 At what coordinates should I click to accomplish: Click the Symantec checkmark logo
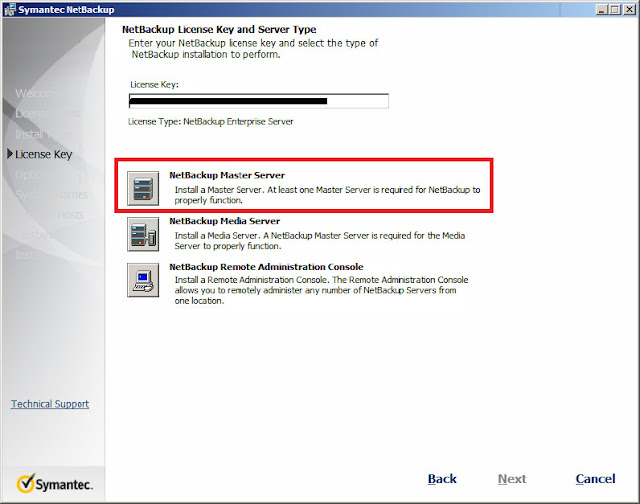[x=26, y=483]
